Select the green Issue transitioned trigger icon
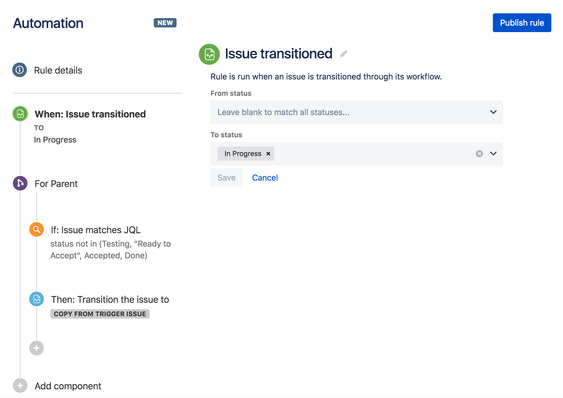 click(20, 114)
